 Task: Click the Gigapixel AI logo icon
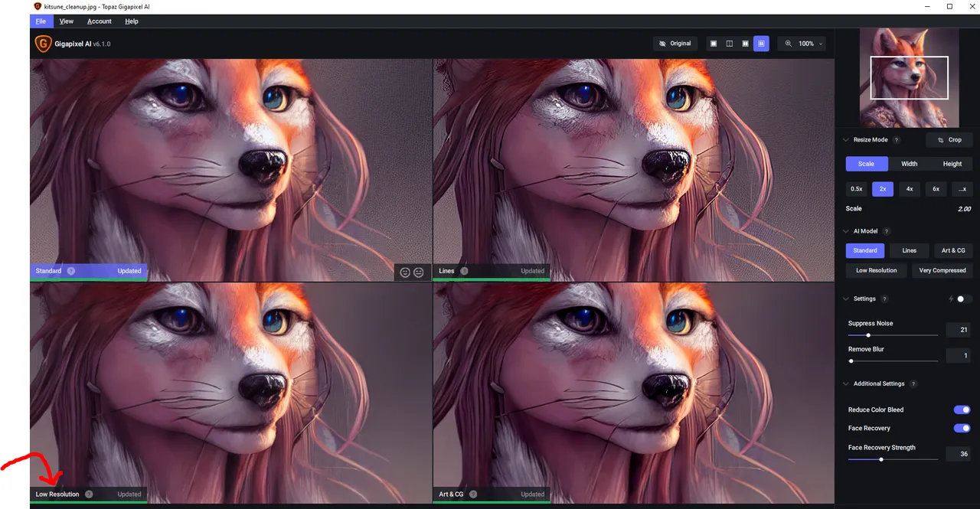point(42,44)
